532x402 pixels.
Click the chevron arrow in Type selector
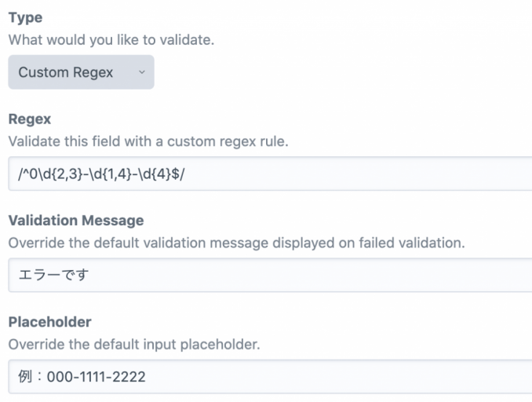pos(141,72)
